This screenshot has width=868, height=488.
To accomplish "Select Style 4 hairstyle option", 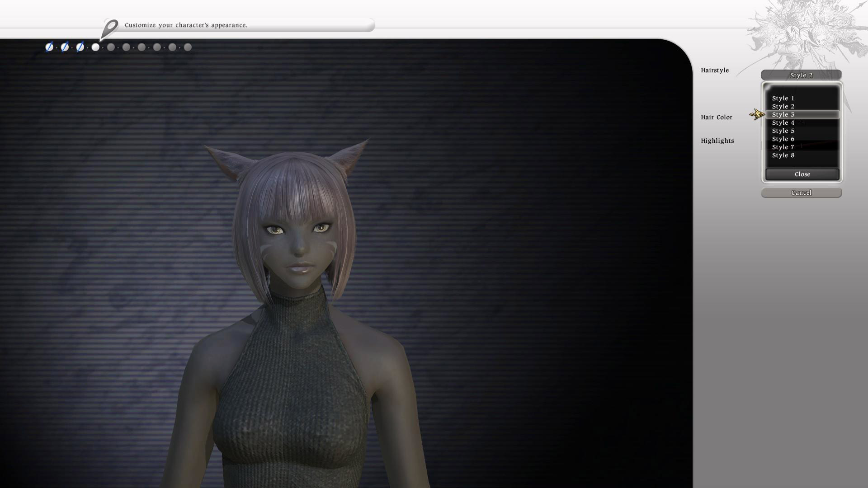I will click(x=783, y=122).
